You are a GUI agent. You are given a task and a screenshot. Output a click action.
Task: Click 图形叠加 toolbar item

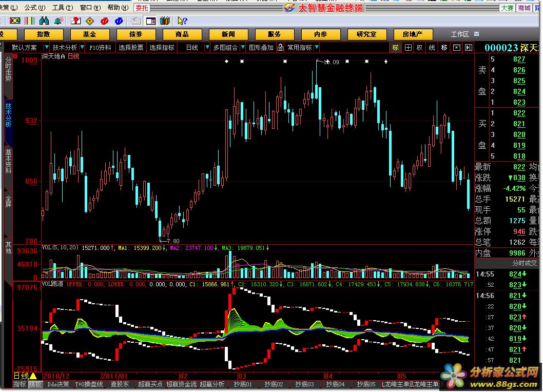[261, 47]
